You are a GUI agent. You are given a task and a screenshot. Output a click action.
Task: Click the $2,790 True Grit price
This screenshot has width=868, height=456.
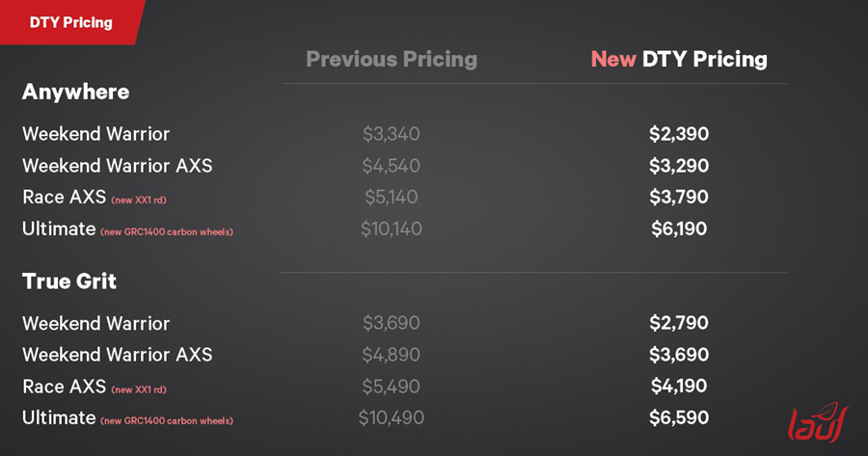[679, 323]
